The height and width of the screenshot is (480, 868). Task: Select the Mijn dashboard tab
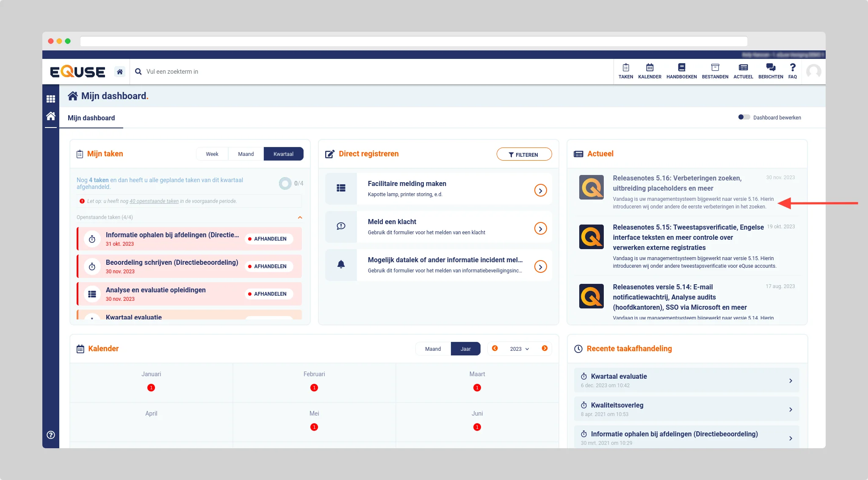point(91,118)
